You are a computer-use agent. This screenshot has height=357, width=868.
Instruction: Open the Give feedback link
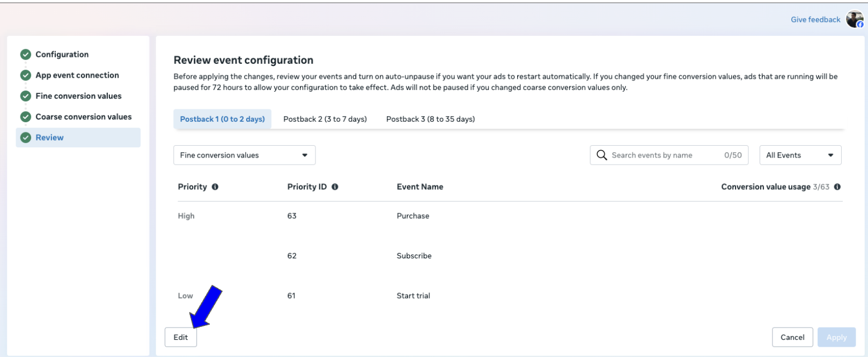coord(815,20)
